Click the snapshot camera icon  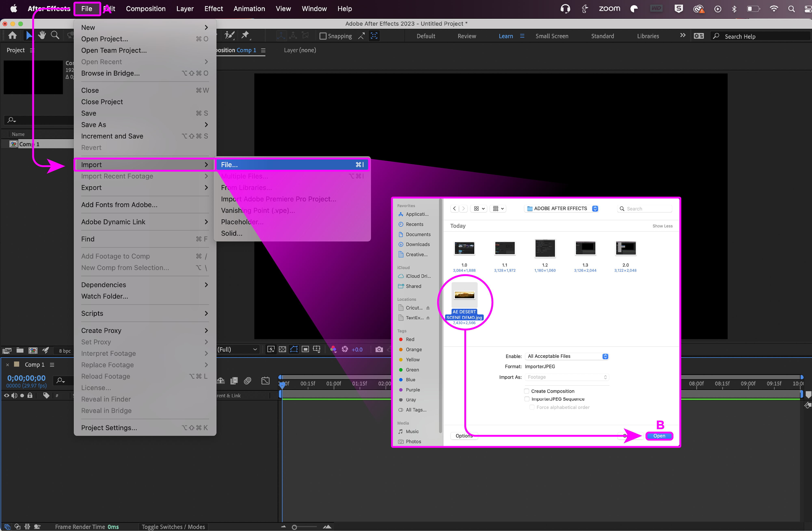click(x=379, y=349)
